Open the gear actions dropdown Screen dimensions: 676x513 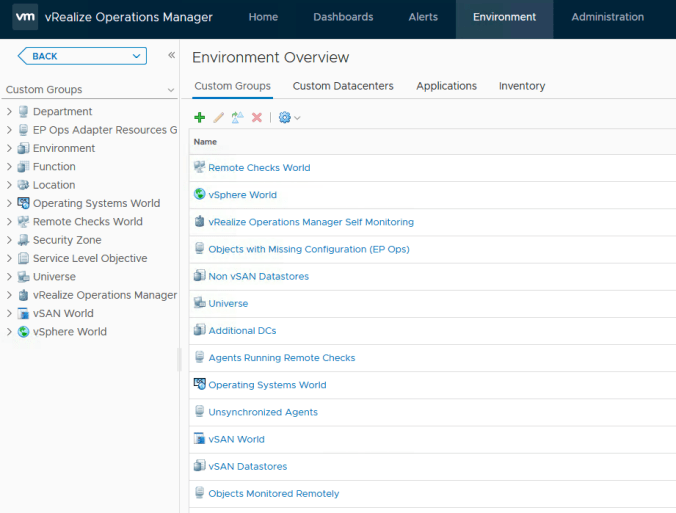(x=288, y=117)
